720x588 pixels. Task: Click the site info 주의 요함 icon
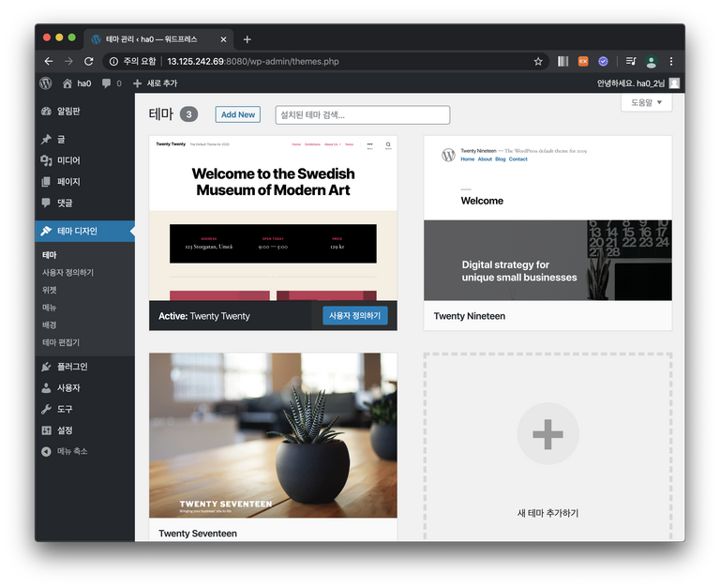(113, 61)
